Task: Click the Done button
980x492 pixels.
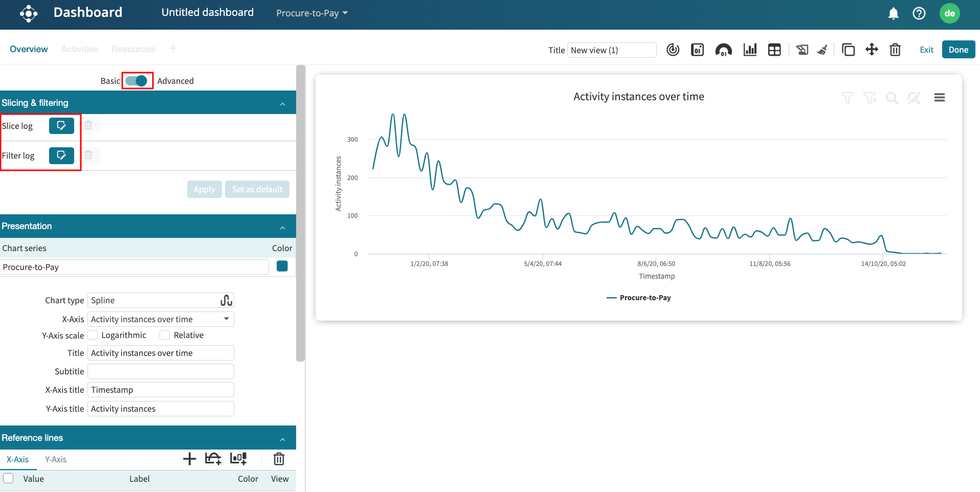Action: 958,50
